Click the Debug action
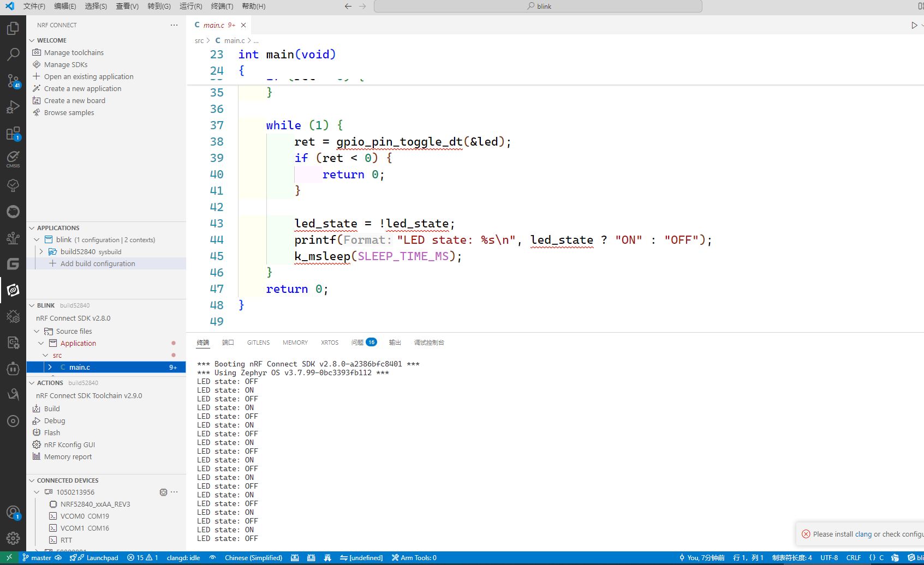This screenshot has height=565, width=924. tap(54, 421)
